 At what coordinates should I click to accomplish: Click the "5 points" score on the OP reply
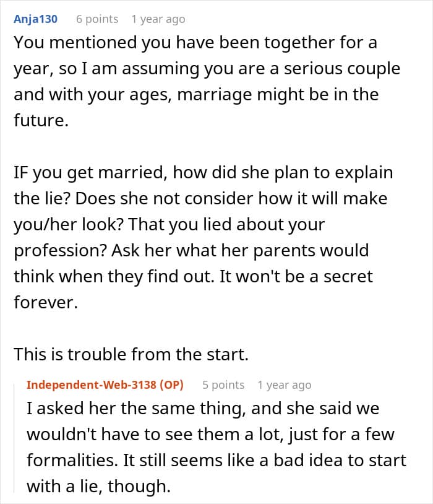tap(223, 385)
